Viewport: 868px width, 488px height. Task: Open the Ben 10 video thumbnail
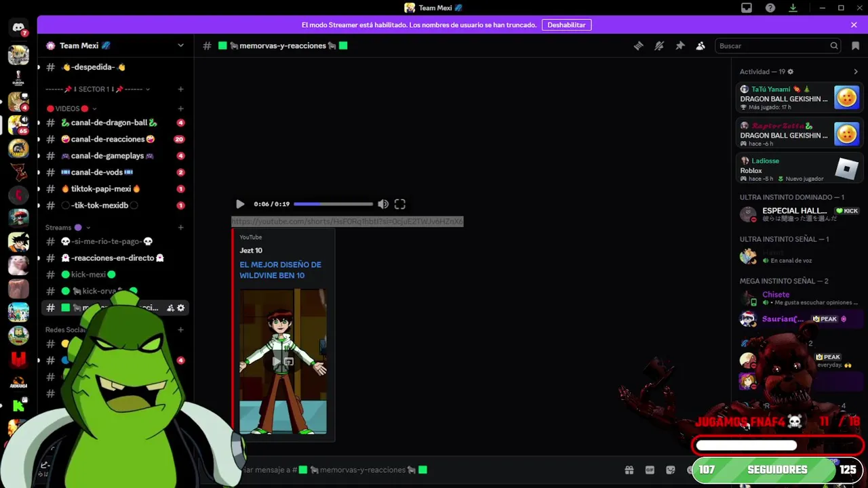pyautogui.click(x=283, y=361)
